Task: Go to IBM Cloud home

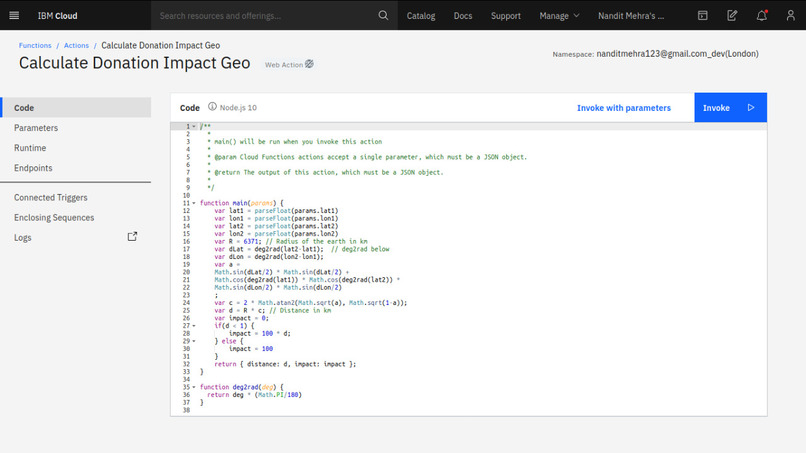Action: [x=58, y=16]
